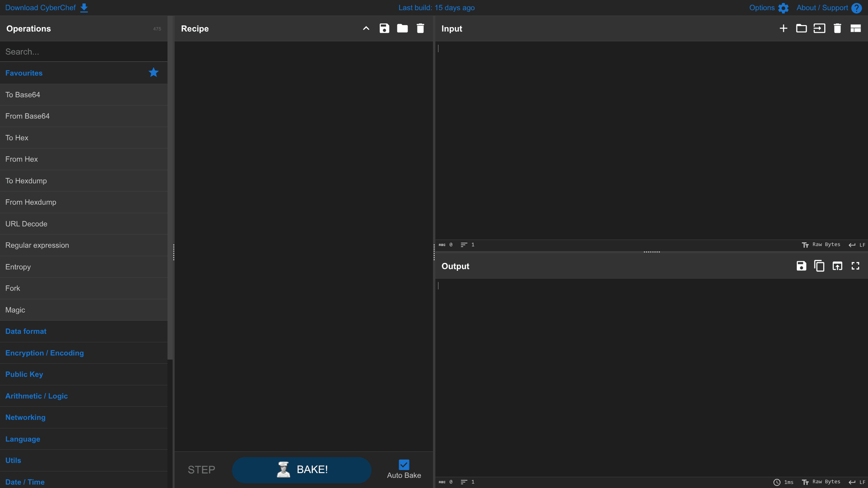868x488 pixels.
Task: Click the Operations pane vertical scrollbar
Action: [170, 187]
